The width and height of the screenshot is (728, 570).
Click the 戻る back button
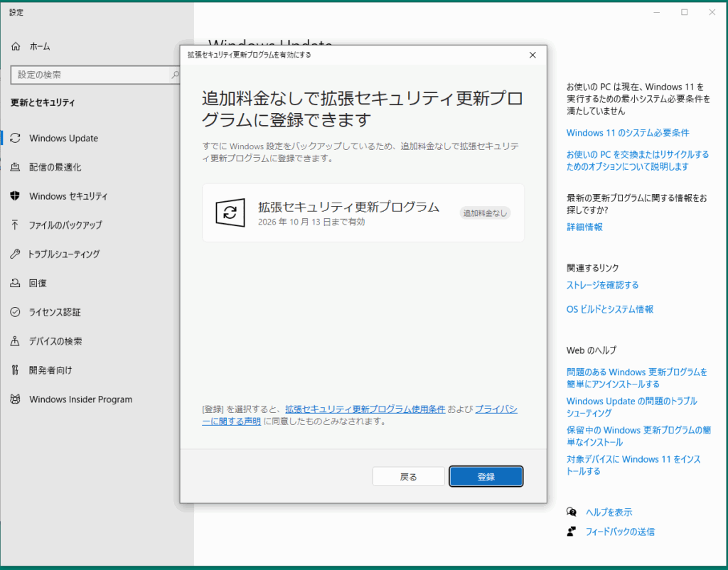409,477
